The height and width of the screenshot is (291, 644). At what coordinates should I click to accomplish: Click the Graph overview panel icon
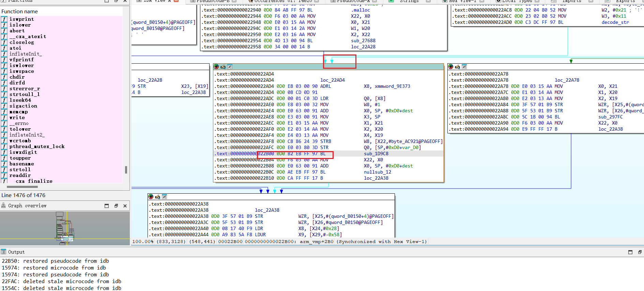[x=3, y=206]
